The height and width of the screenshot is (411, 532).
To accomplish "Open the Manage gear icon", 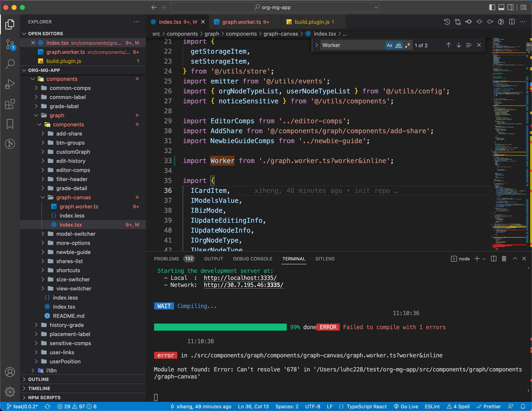I will (x=10, y=392).
